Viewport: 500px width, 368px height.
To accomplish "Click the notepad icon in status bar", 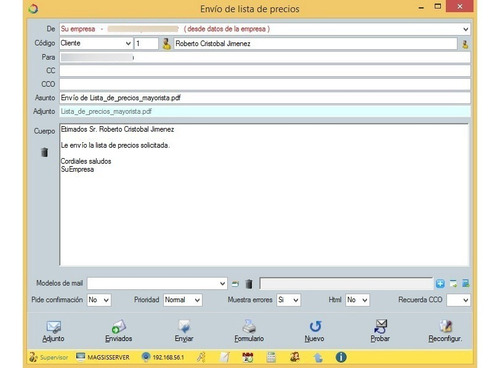I will tap(225, 357).
